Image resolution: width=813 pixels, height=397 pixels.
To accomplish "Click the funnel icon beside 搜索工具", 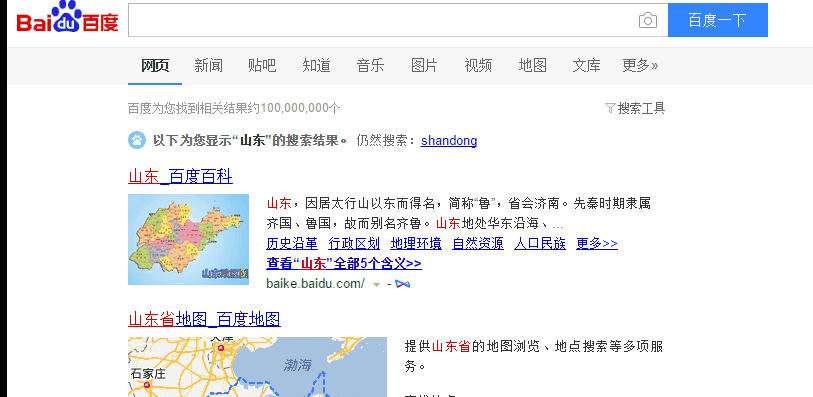I will (x=610, y=108).
